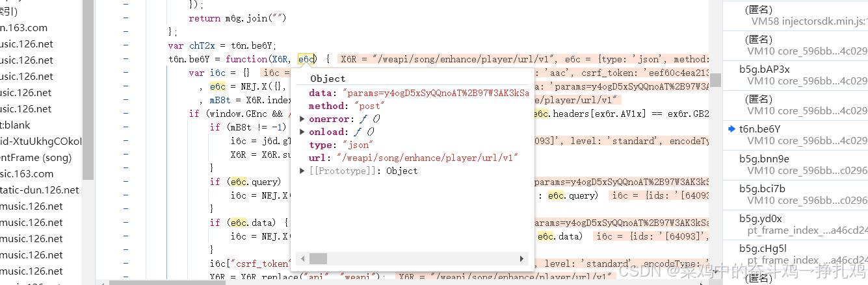Open the t:blank entry in the file tree
Viewport: 868px width, 285px height.
tap(15, 125)
